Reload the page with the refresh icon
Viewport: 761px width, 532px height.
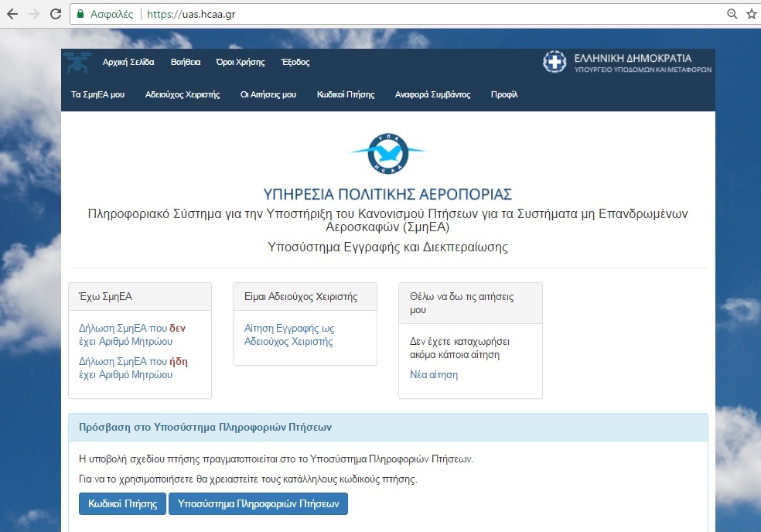coord(55,14)
